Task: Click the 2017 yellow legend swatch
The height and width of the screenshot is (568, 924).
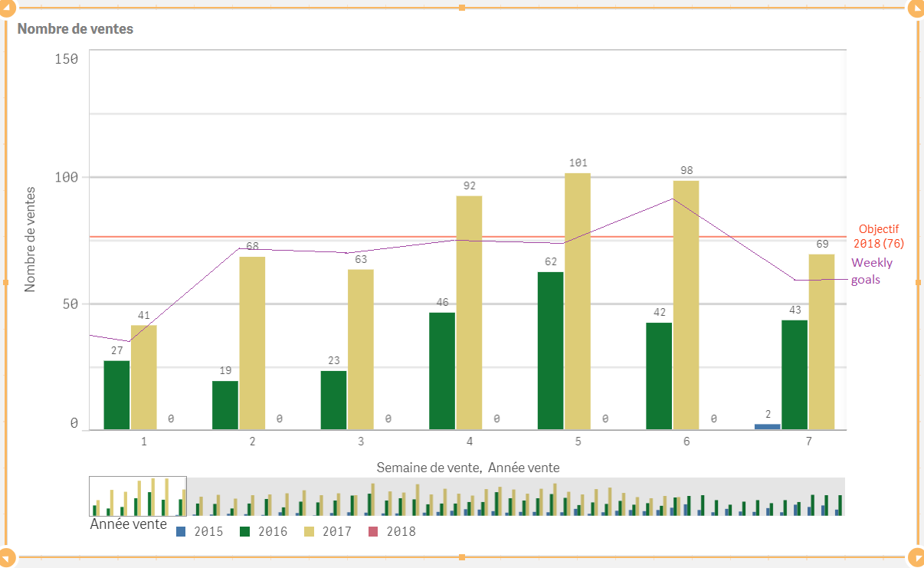Action: 310,530
